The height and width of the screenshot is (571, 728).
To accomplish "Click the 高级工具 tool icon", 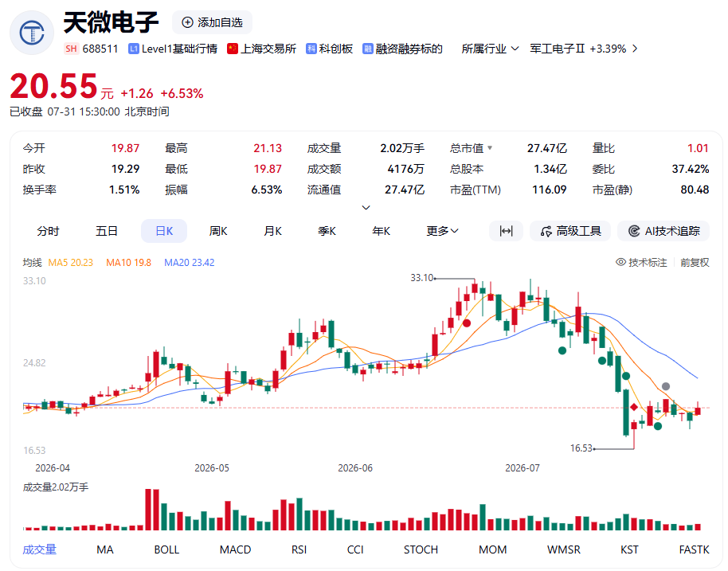I will (546, 231).
